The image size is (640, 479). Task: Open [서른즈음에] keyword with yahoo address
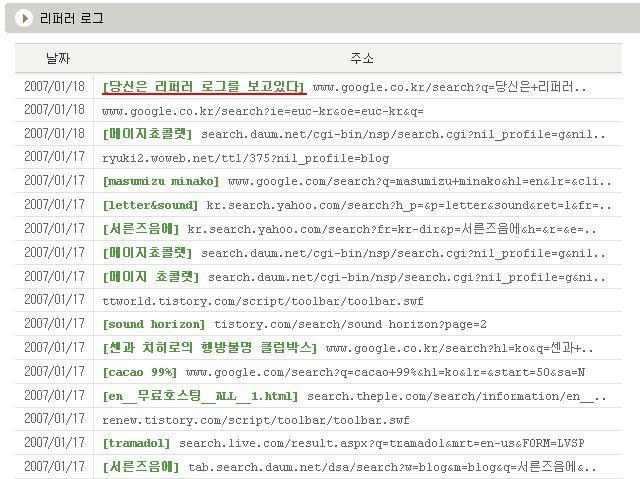click(x=141, y=229)
